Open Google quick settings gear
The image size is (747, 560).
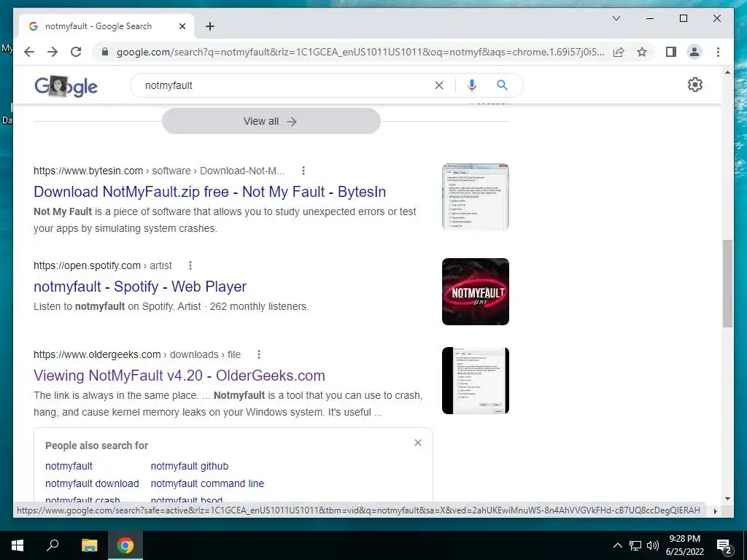(x=694, y=85)
